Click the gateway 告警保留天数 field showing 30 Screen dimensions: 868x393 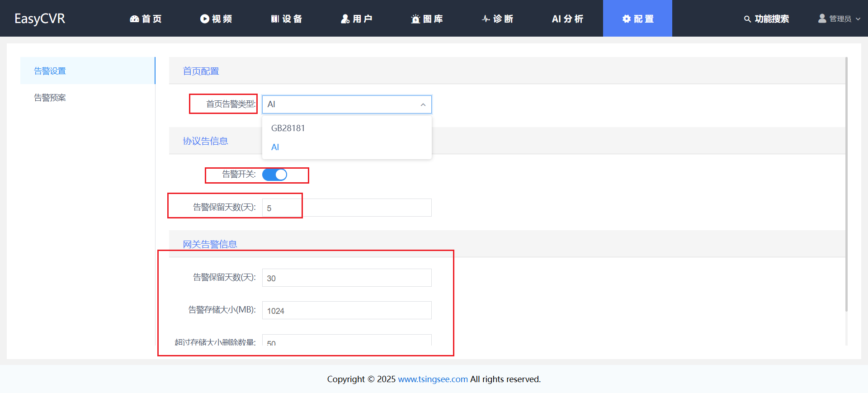pos(347,278)
